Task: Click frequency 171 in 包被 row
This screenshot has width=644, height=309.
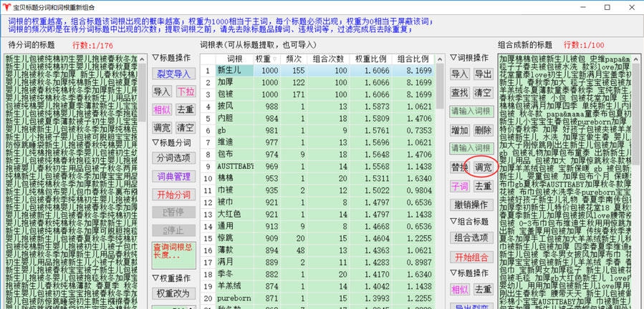Action: (x=294, y=94)
